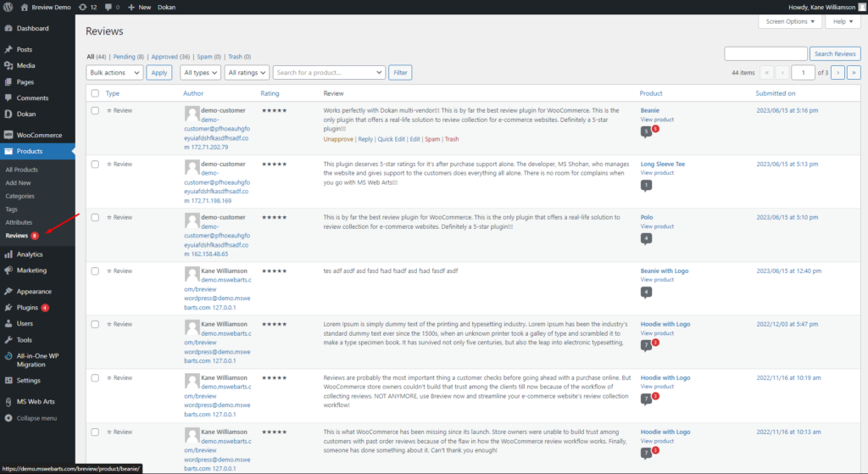Open the Tools wrench icon
This screenshot has width=868, height=474.
point(8,340)
